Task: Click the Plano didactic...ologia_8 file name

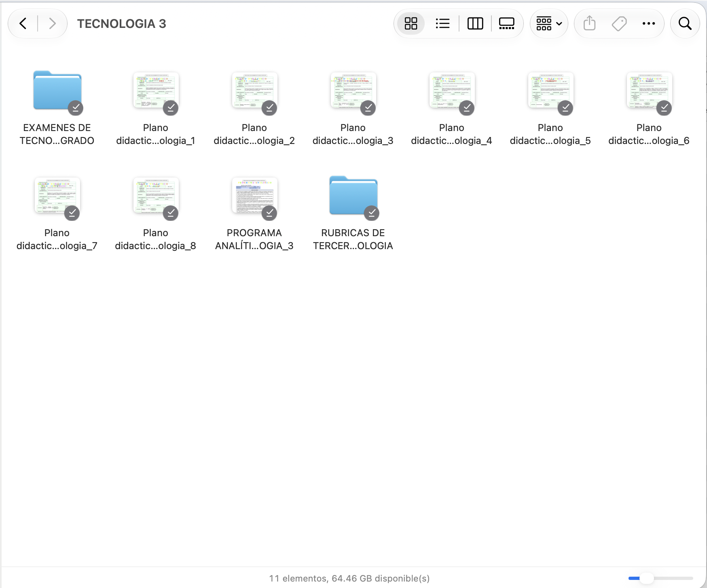Action: coord(156,239)
